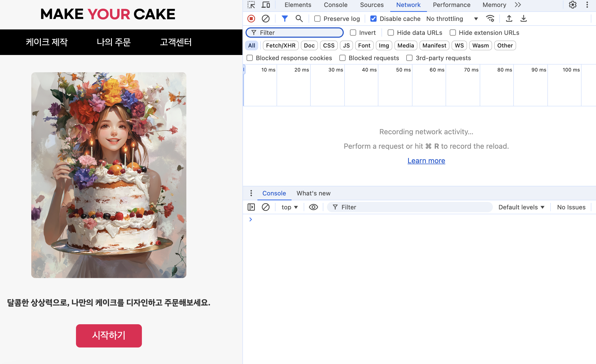Uncheck Disable cache checkbox
This screenshot has width=596, height=364.
point(373,19)
